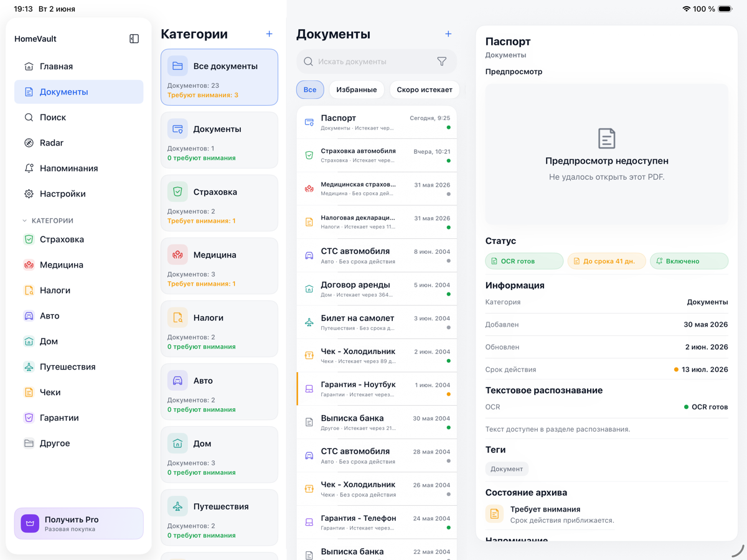Add a new document with the plus icon
Viewport: 747px width, 560px height.
448,34
